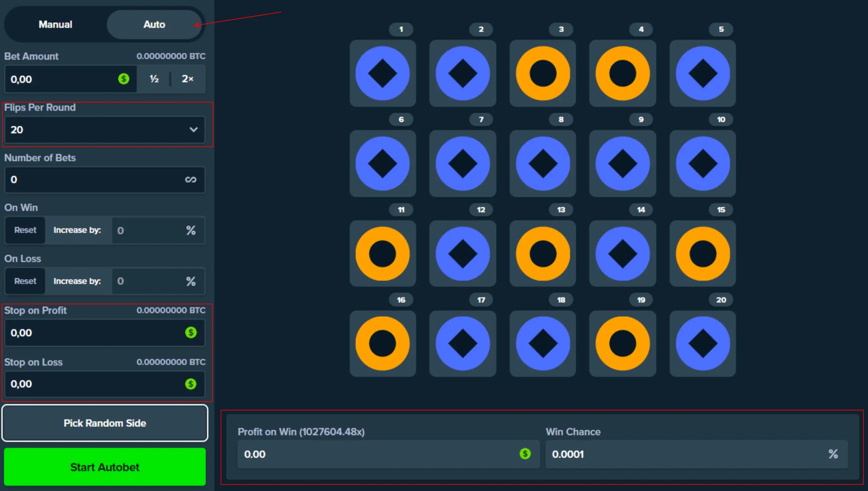Open the Flips Per Round dropdown
The height and width of the screenshot is (491, 868).
click(x=105, y=130)
